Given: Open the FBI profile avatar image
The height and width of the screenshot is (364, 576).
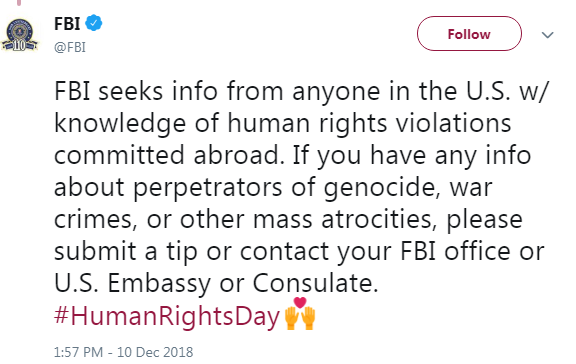Looking at the screenshot, I should point(19,35).
